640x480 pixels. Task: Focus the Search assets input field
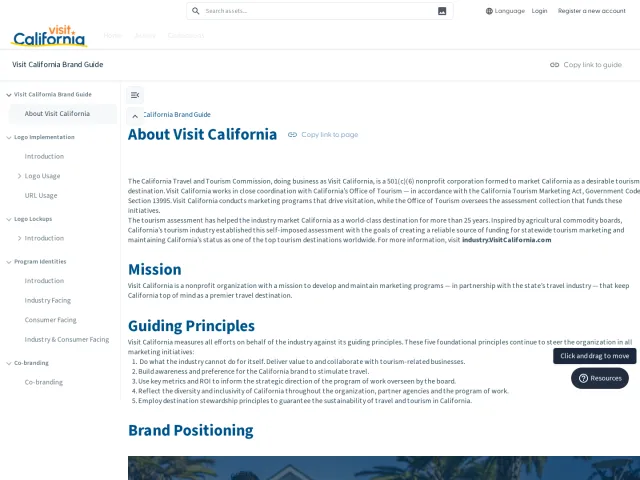(x=320, y=11)
